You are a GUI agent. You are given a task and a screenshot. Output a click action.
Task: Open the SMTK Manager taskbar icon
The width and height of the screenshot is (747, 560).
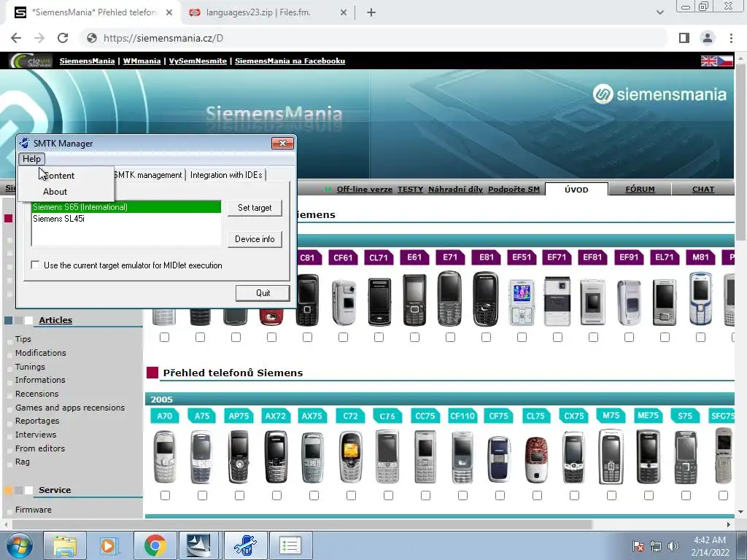(245, 545)
